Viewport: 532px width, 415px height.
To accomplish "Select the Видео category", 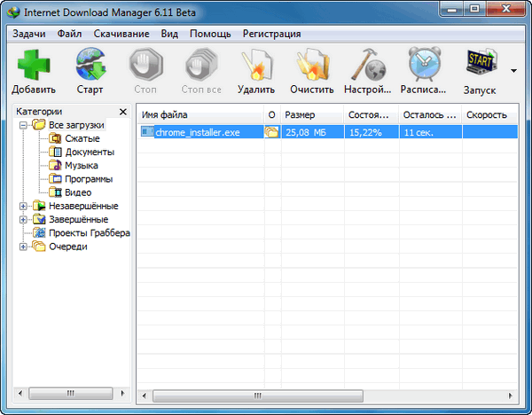I will pos(77,192).
